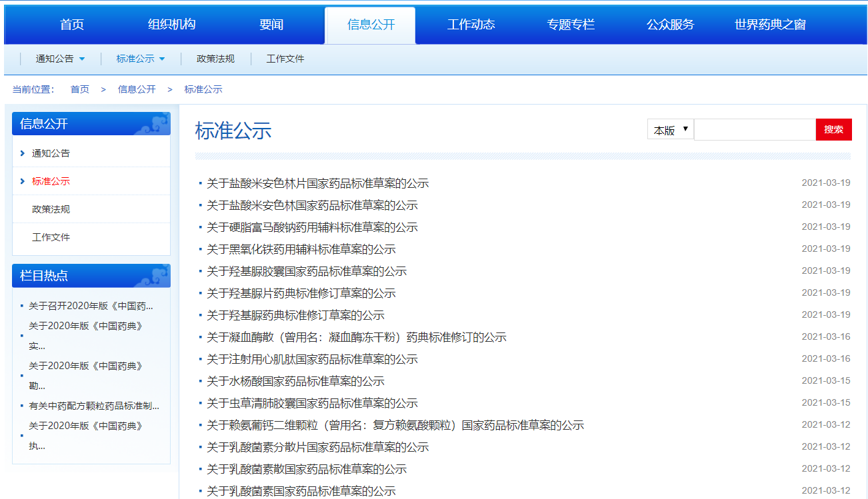Open the 关于盐酸米安色林片国家药品标准草案的公示 notice
868x499 pixels.
[317, 183]
